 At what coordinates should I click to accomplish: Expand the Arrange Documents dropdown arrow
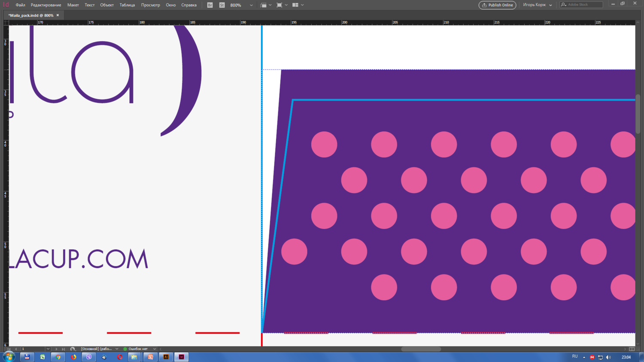pos(302,5)
